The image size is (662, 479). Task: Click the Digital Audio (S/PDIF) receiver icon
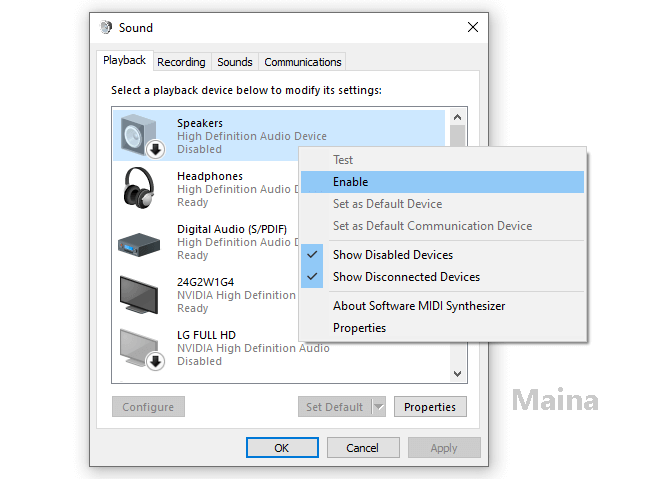[x=139, y=244]
